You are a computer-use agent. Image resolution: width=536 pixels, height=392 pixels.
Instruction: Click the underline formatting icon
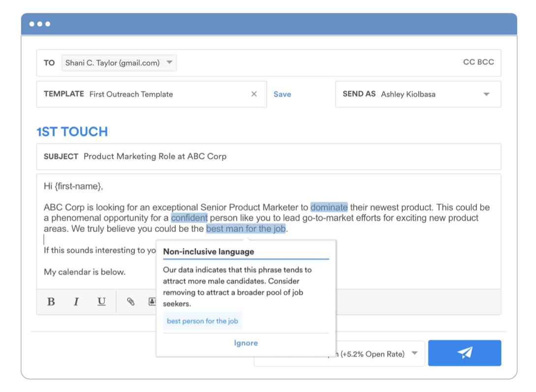[x=101, y=302]
